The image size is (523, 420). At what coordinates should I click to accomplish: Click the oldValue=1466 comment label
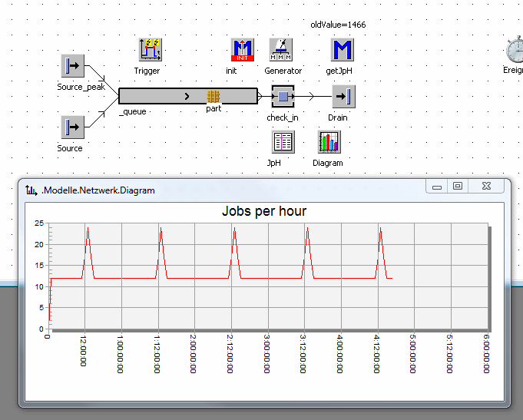[338, 25]
